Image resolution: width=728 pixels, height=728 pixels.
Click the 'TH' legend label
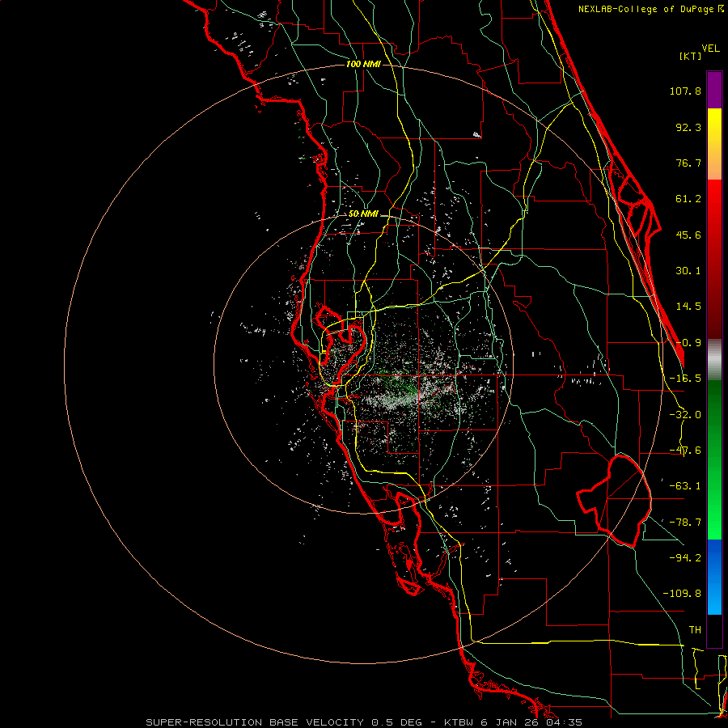pyautogui.click(x=695, y=630)
